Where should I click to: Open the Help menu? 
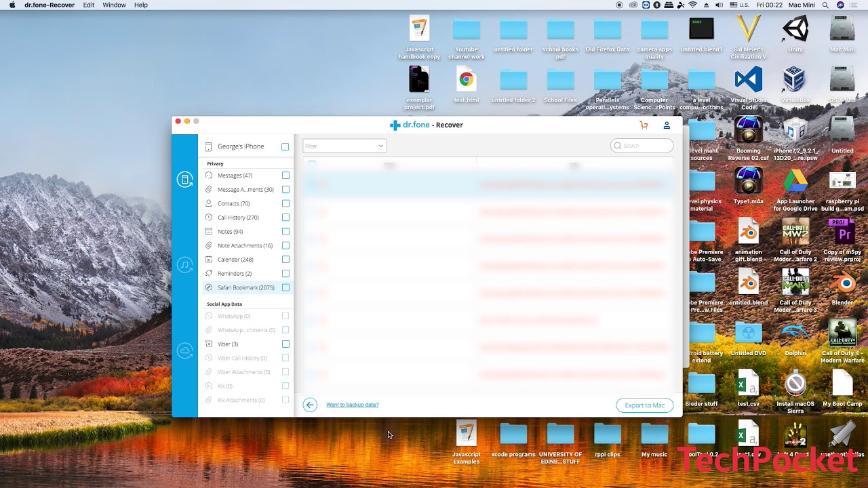click(x=141, y=5)
